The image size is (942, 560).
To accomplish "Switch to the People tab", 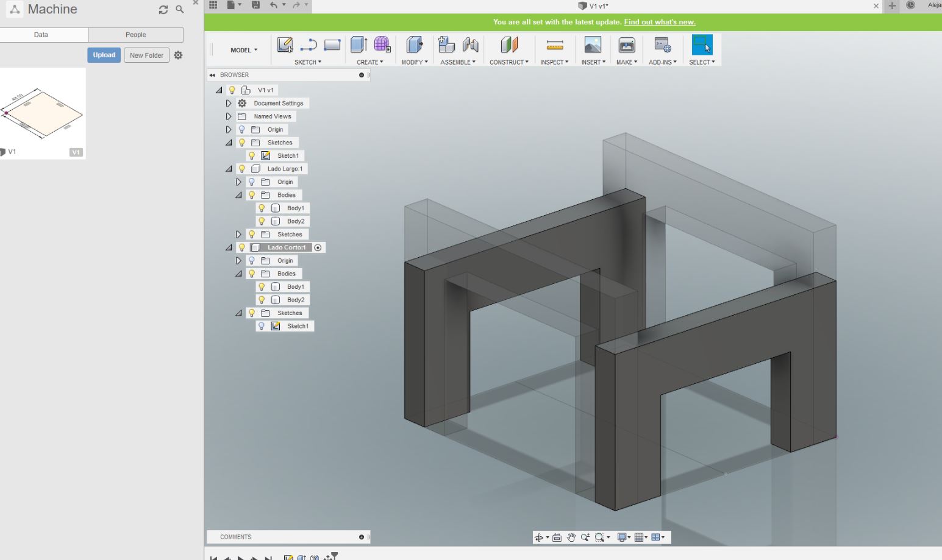I will coord(136,35).
